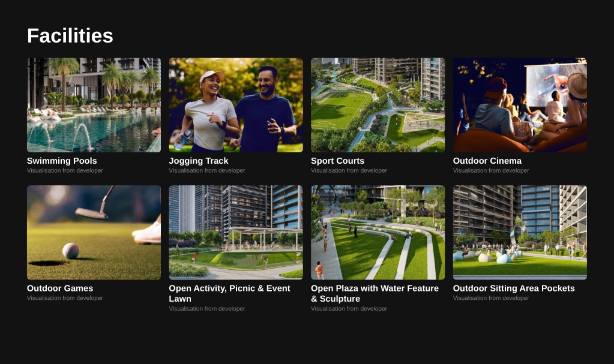Click 'Visualisation from developer' under Outdoor Games
Screen dimensions: 614x364
(x=65, y=298)
